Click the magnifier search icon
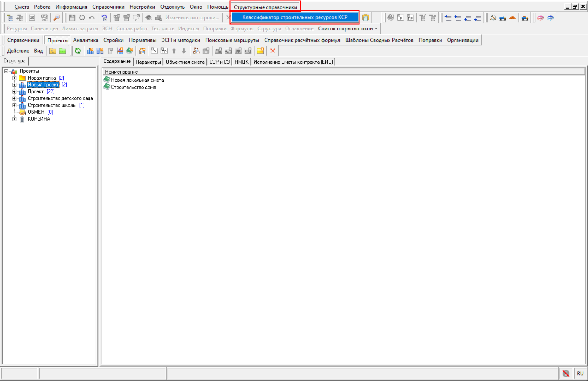The width and height of the screenshot is (588, 381). [x=57, y=18]
